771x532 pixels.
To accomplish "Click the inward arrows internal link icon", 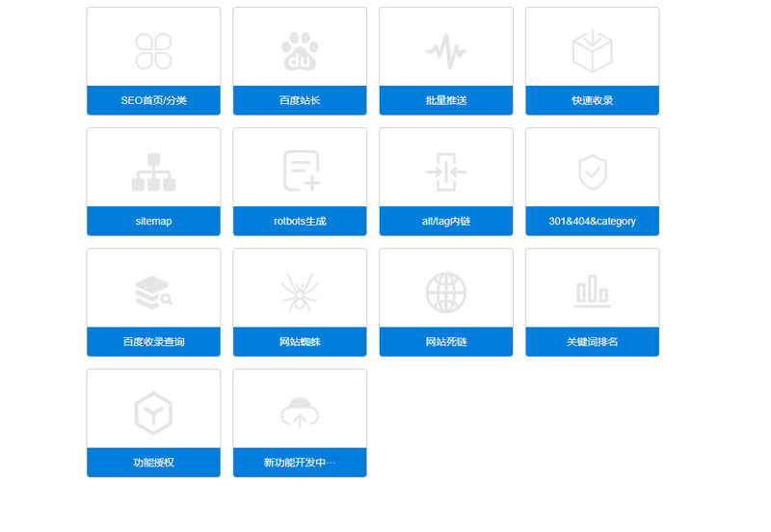I will point(446,172).
